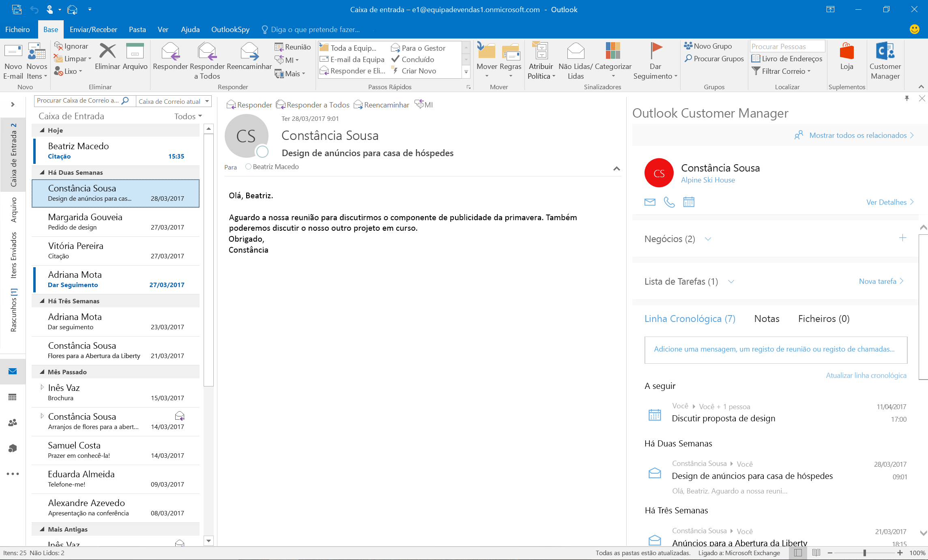Image resolution: width=928 pixels, height=560 pixels.
Task: Open the People view in navigation bar
Action: click(x=13, y=423)
